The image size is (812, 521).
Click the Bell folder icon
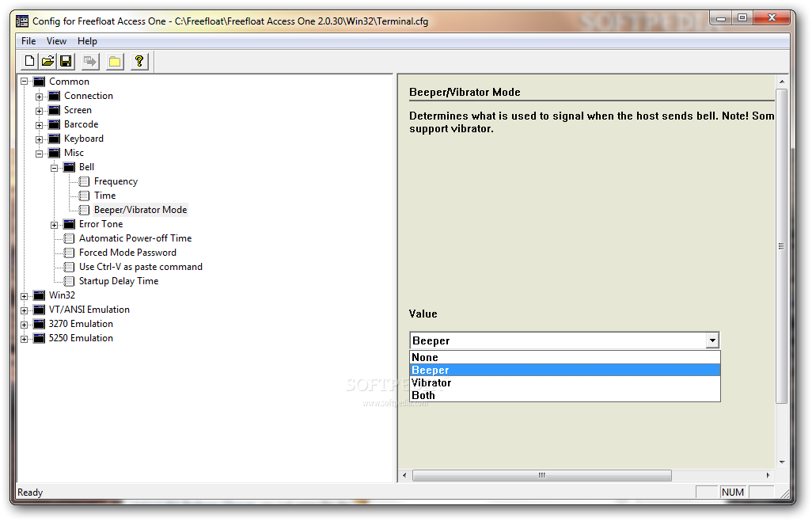click(x=70, y=167)
